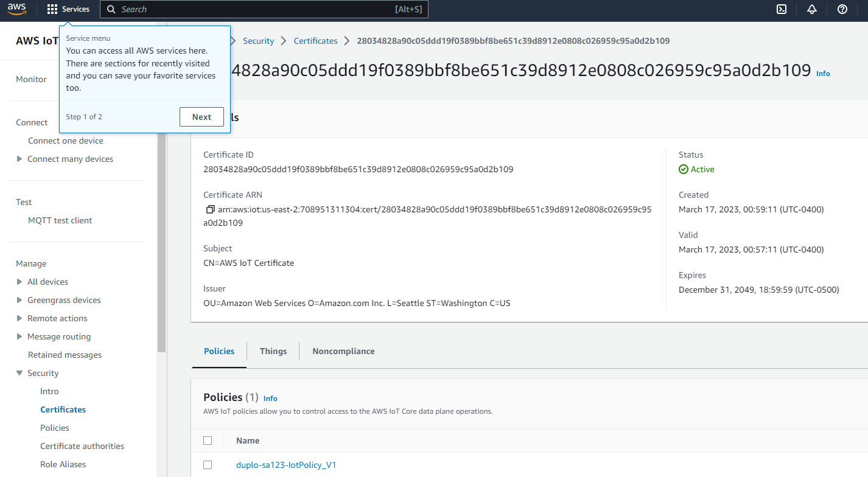Open the Security breadcrumb link
Viewport: 868px width, 477px height.
(x=259, y=41)
